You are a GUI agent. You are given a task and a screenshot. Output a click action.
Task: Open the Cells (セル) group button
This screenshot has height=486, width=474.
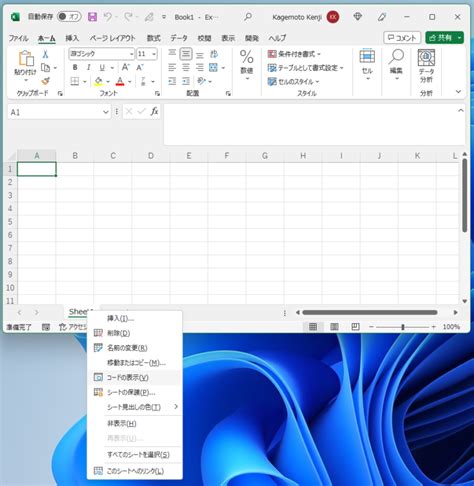pos(367,65)
